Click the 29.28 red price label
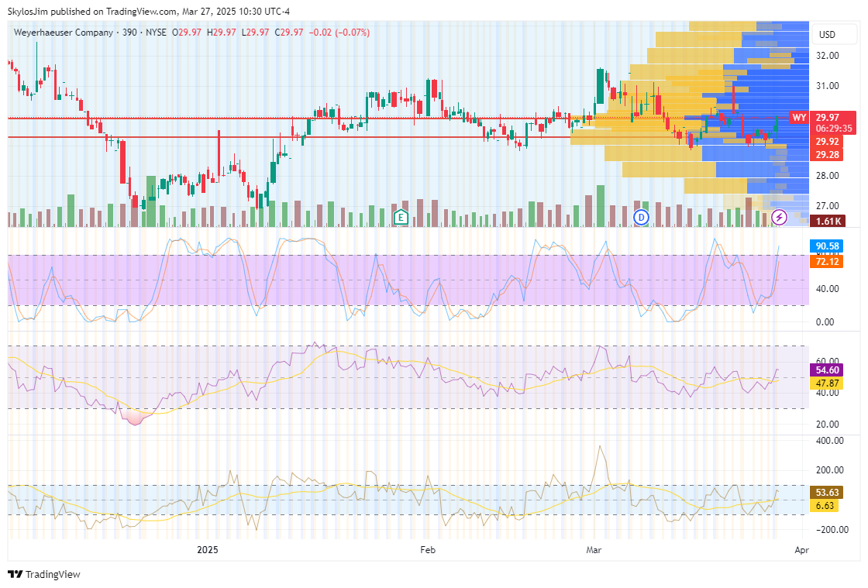 pyautogui.click(x=827, y=155)
